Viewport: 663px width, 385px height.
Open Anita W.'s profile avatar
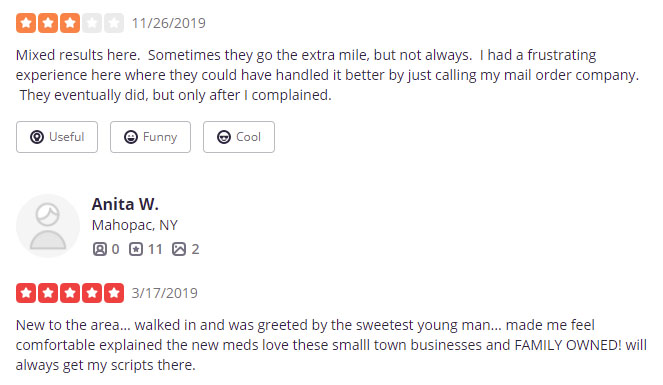click(48, 226)
